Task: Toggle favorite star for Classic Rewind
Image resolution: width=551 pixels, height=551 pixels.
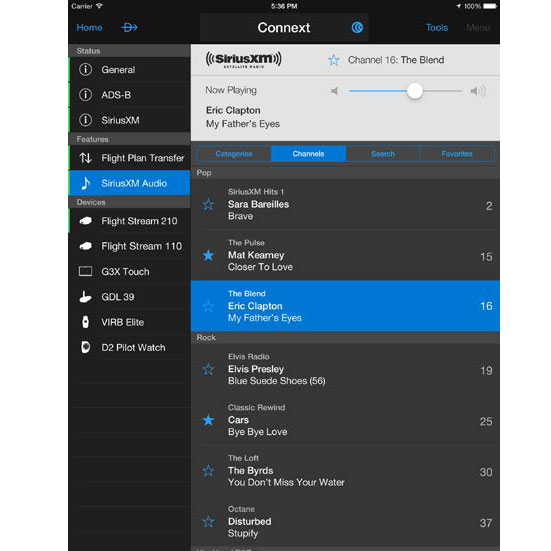Action: point(208,420)
